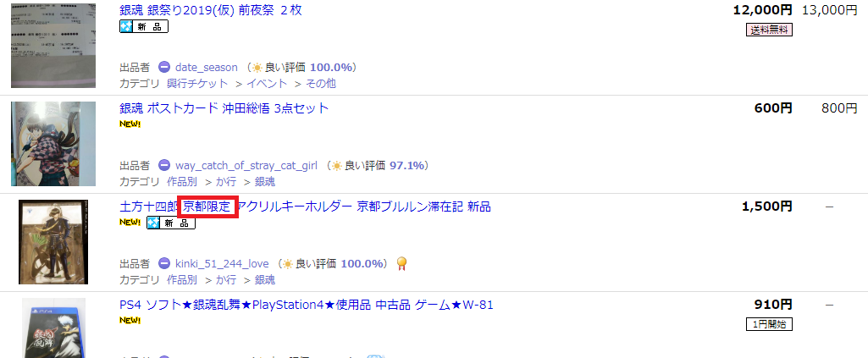Click the 1円開始 label under 910円
Screen dimensions: 868x358
coord(769,325)
